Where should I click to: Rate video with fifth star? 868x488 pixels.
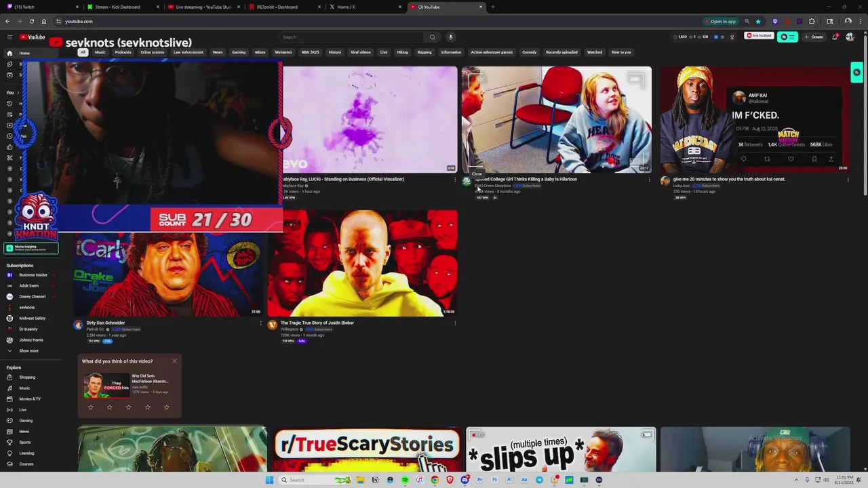click(167, 407)
